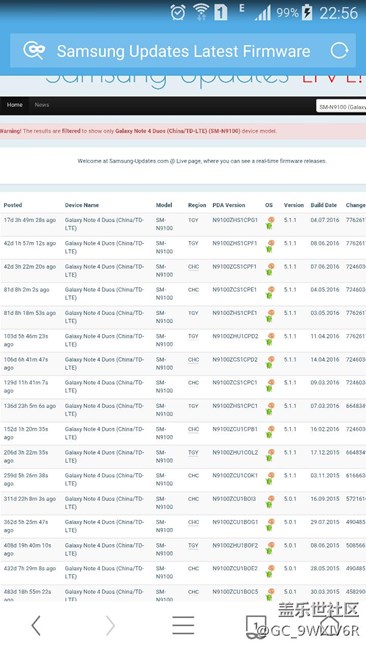This screenshot has height=650, width=366.
Task: Tap the CHC region code in N9100ZCS1CPE1 row
Action: [x=194, y=290]
